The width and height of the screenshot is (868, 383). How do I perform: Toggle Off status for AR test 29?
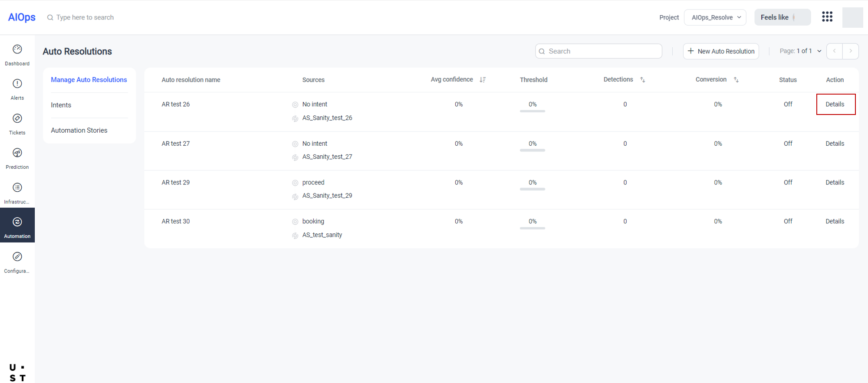788,183
